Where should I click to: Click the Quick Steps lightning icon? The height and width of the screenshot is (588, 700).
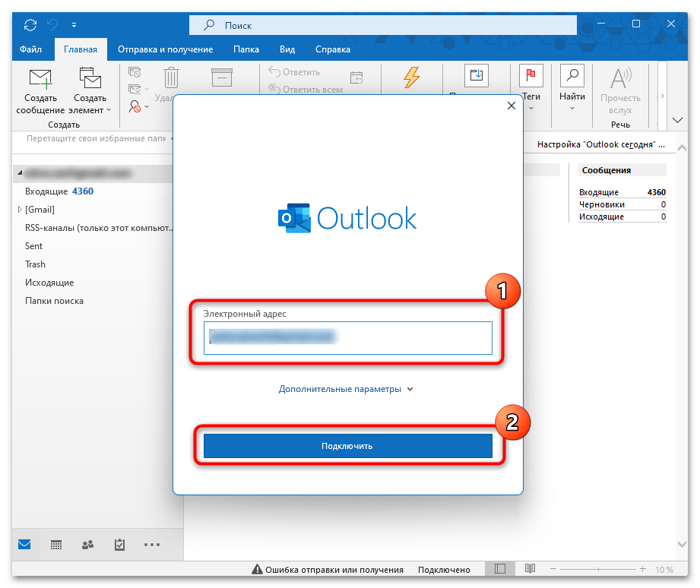click(410, 76)
